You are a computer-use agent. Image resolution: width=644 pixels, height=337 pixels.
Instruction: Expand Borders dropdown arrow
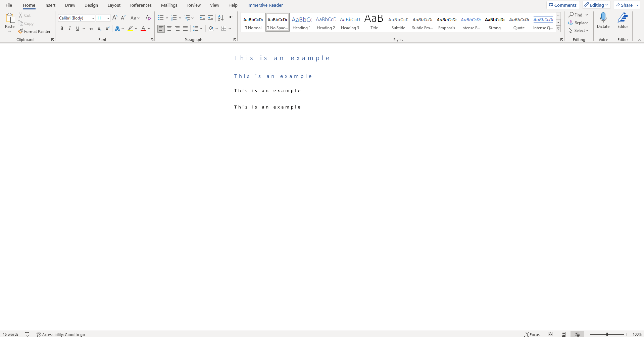click(230, 29)
